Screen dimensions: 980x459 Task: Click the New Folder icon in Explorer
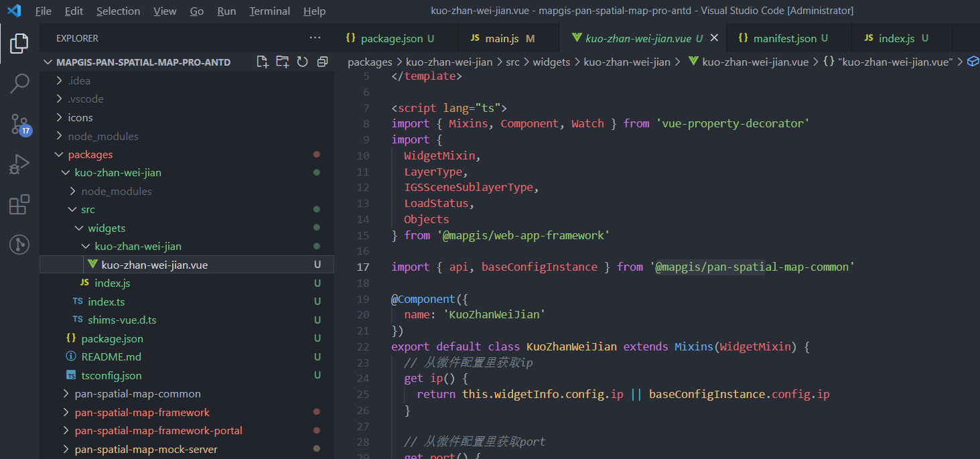click(283, 62)
